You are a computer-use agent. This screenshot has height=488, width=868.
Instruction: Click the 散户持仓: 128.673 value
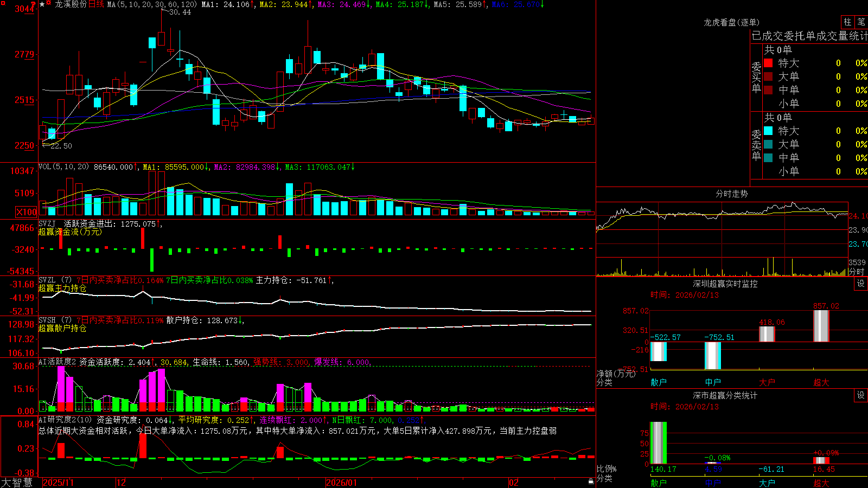pos(202,320)
